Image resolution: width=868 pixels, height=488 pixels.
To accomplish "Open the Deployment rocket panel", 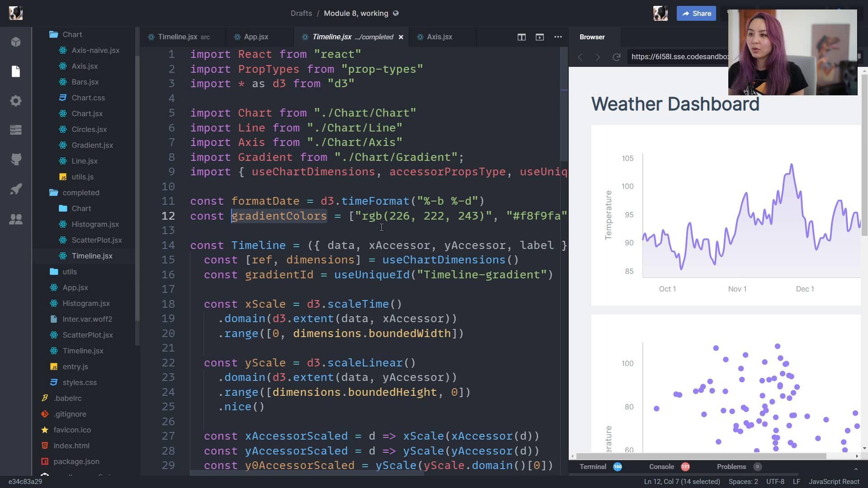I will [x=16, y=189].
